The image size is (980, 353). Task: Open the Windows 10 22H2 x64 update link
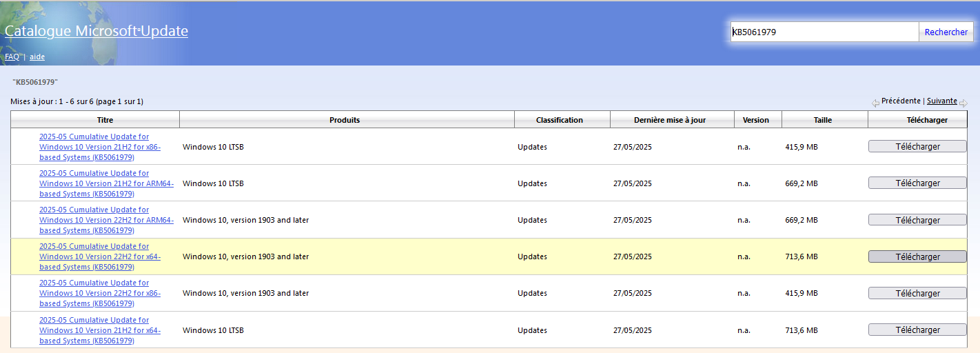[100, 256]
